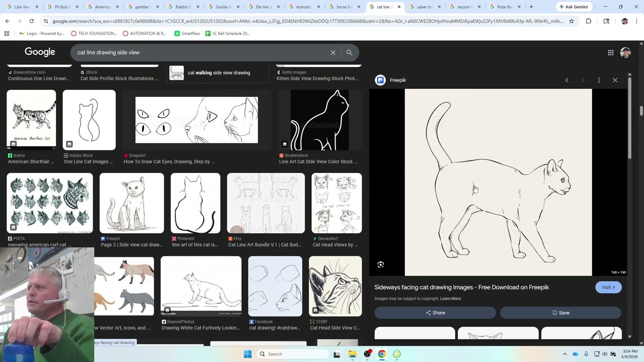Open 123RF Cat Head Side View thumbnail
This screenshot has width=644, height=362.
335,286
